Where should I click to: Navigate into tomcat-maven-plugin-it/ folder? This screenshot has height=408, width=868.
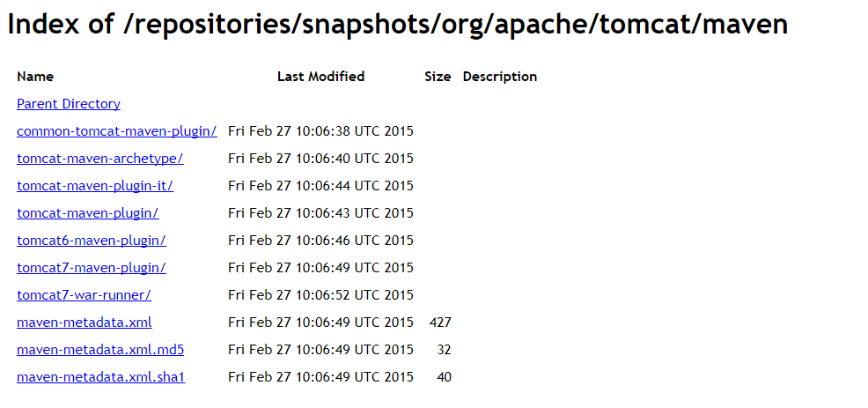tap(94, 186)
